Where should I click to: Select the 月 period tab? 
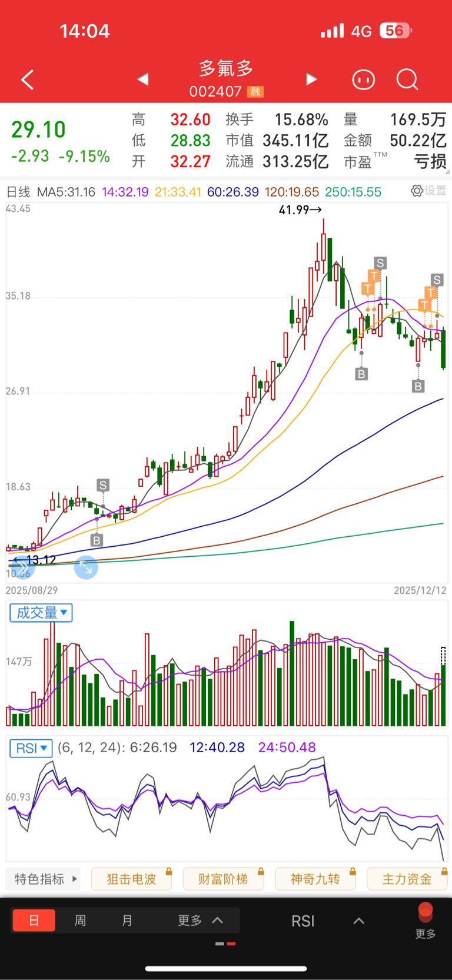coord(127,920)
